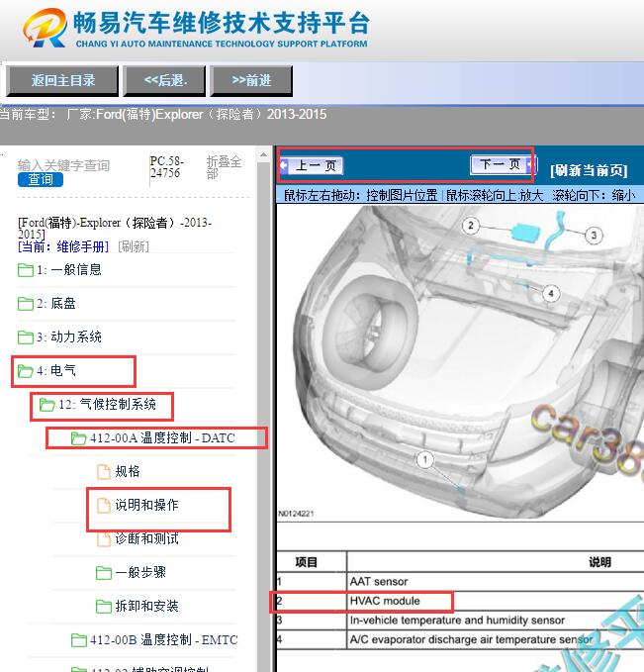Click the 返回主目录 button
Viewport: 644px width, 672px height.
pyautogui.click(x=62, y=80)
